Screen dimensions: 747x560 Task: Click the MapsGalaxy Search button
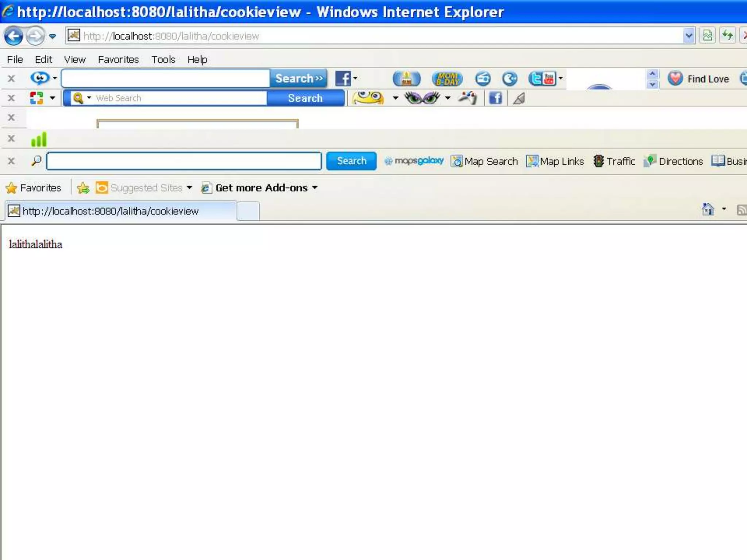351,161
